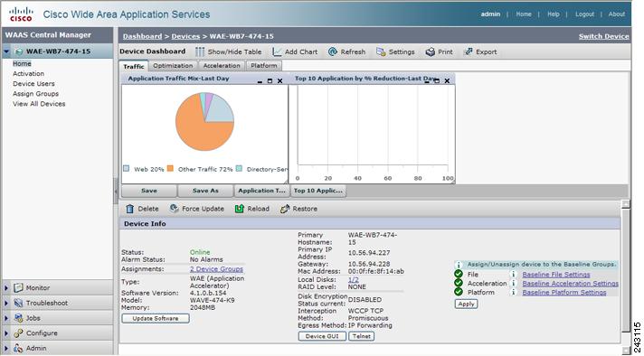Minimize the Application Traffic Mix chart
This screenshot has width=644, height=356.
tap(260, 81)
